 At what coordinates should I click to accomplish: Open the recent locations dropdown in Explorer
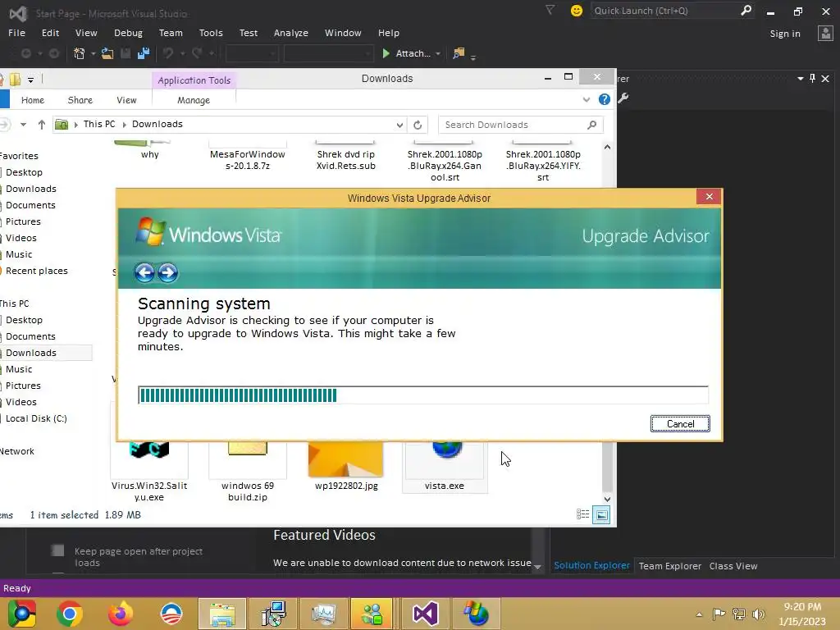23,125
